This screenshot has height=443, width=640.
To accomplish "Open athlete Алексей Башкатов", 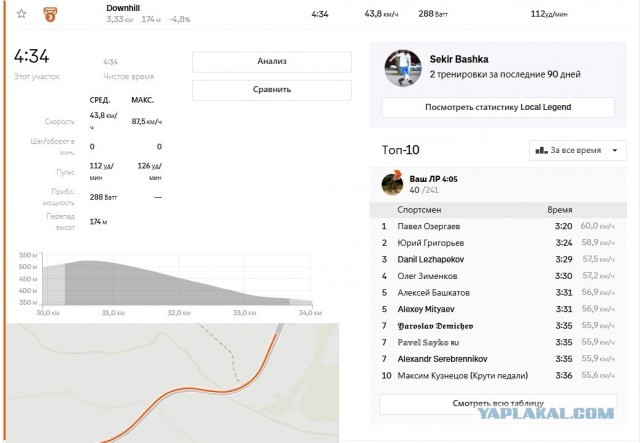I will [x=433, y=293].
